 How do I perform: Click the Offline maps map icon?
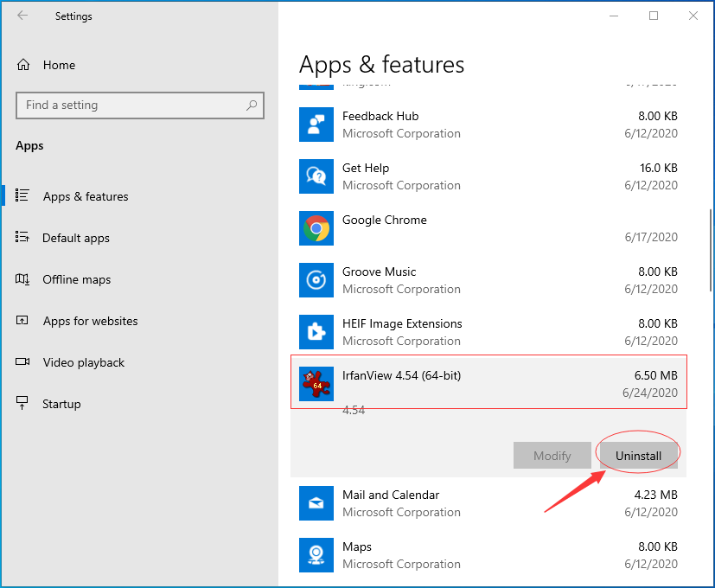[22, 278]
